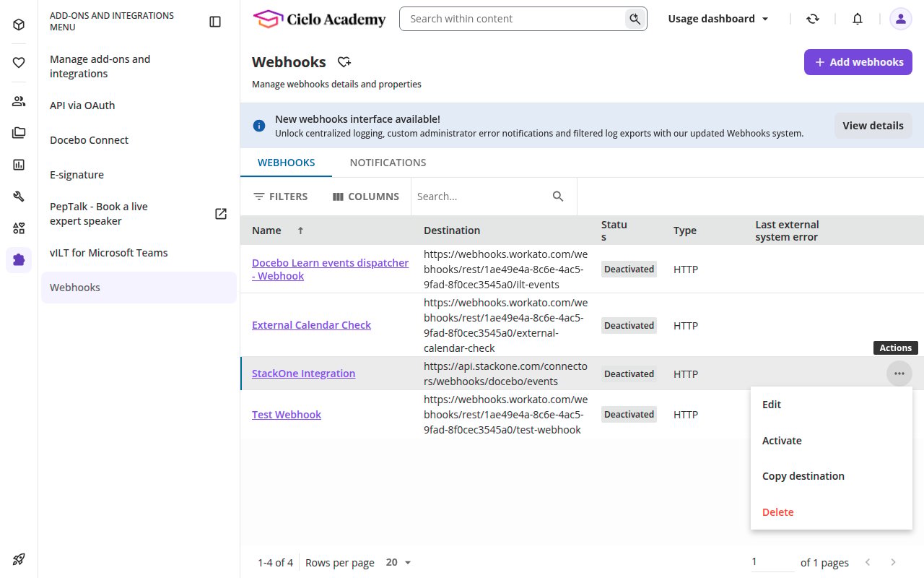Viewport: 924px width, 578px height.
Task: Choose Copy destination from actions menu
Action: point(832,476)
